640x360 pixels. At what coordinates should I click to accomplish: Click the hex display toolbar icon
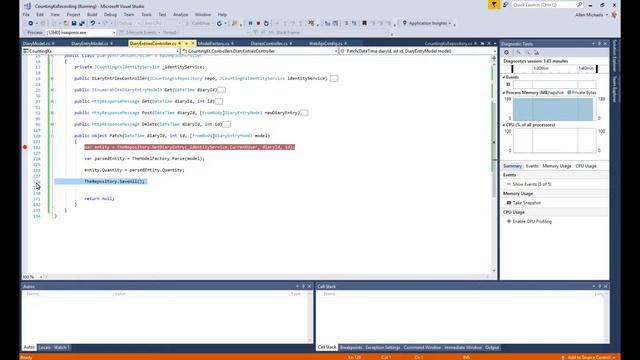311,23
